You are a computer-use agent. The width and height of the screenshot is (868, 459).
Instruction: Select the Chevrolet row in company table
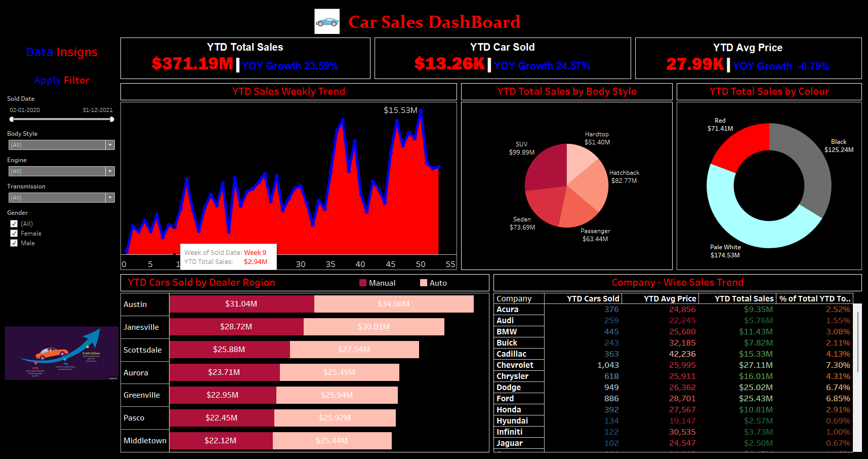pos(515,365)
